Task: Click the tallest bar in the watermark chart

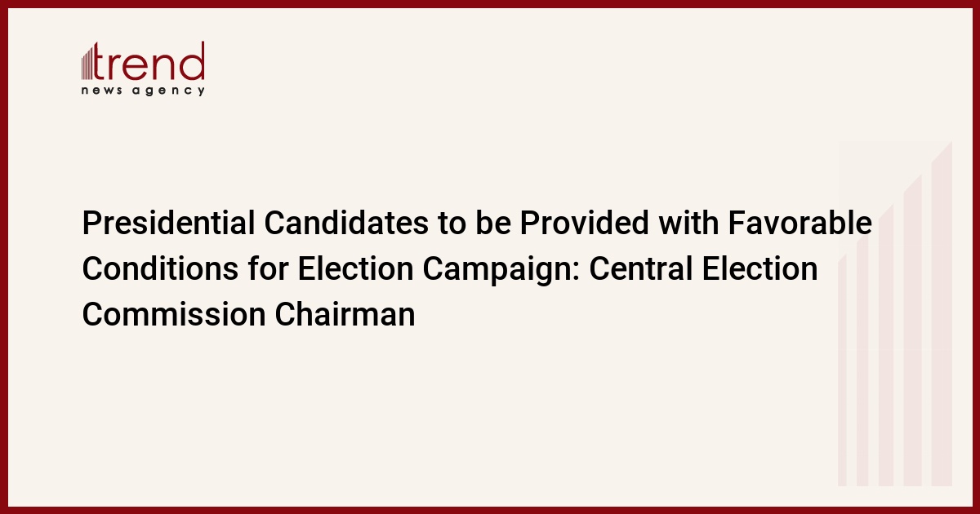Action: click(942, 314)
